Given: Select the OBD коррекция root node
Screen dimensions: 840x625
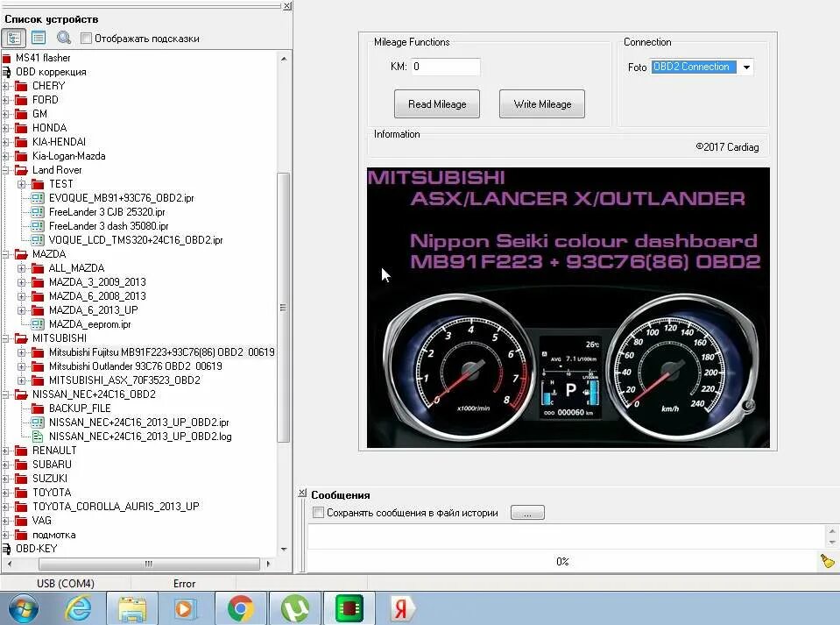Looking at the screenshot, I should 51,72.
